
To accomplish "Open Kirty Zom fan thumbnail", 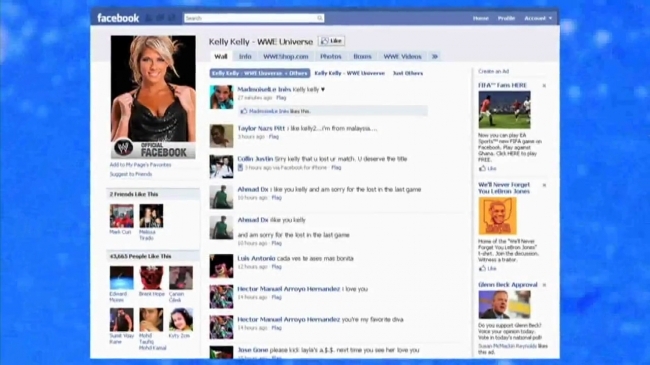I will point(181,319).
